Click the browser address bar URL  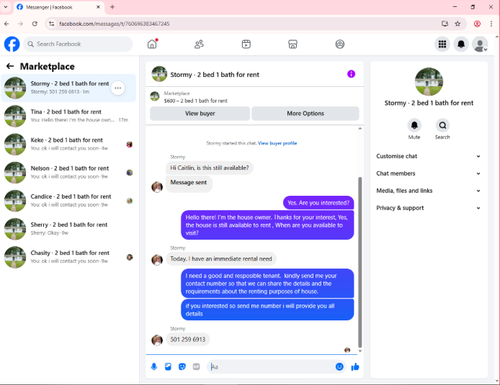pos(114,24)
